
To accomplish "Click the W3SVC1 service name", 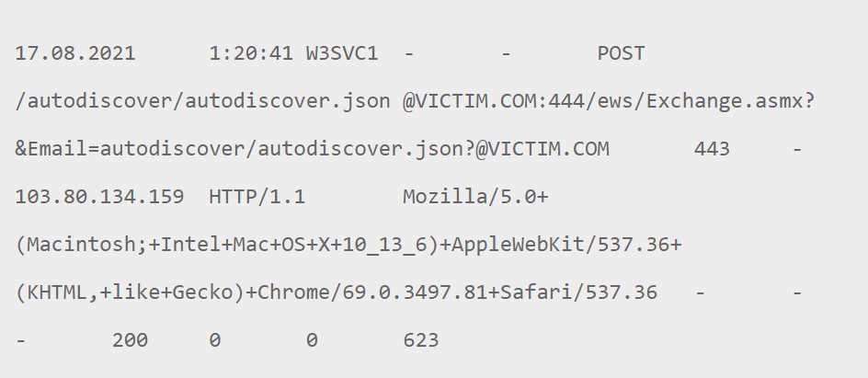I will (x=341, y=53).
